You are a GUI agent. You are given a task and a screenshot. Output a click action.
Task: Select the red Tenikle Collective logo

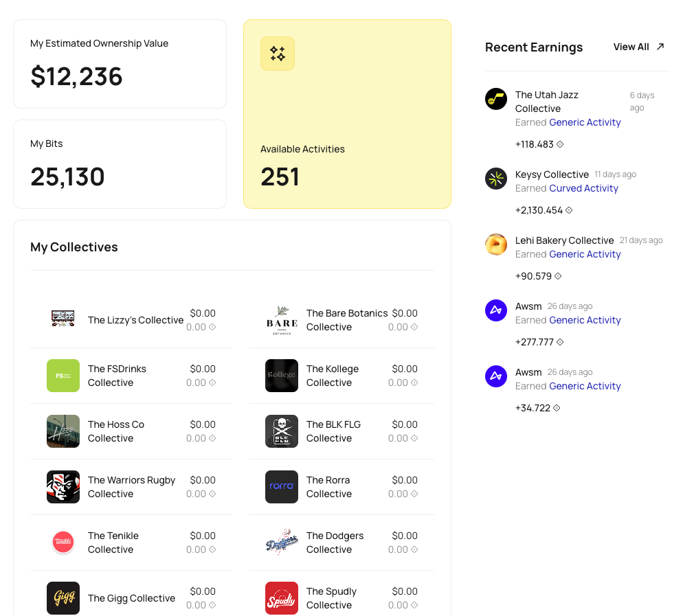pos(63,543)
